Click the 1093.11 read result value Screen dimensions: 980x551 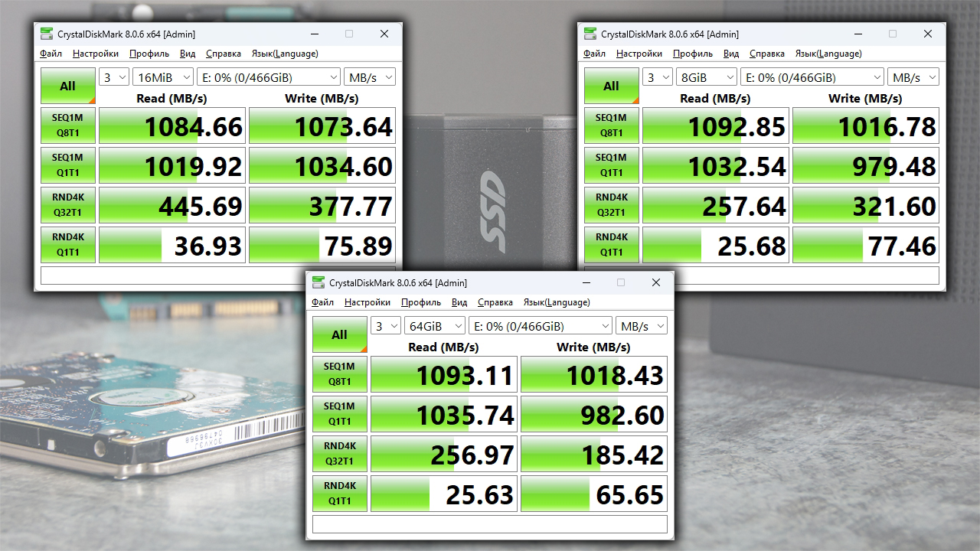[444, 374]
